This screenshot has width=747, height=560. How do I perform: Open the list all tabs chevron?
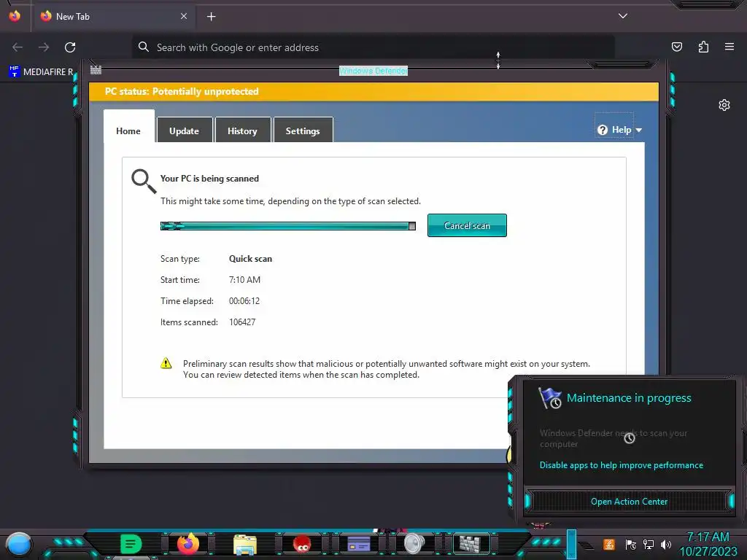click(x=623, y=16)
